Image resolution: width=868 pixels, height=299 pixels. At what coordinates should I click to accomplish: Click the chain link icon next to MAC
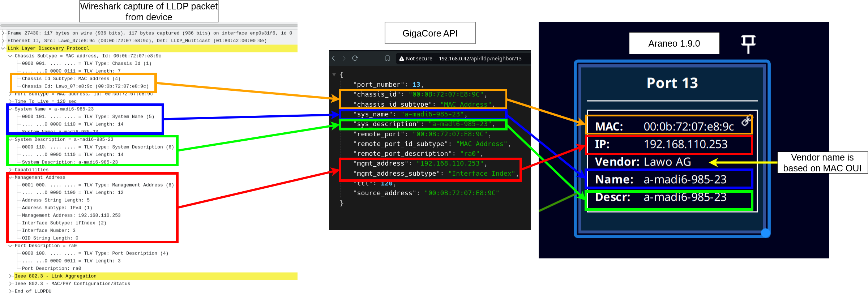746,121
